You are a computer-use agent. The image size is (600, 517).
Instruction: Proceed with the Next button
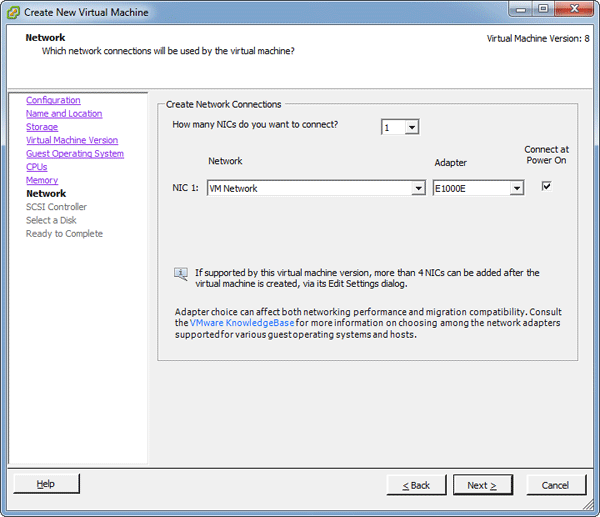(482, 485)
